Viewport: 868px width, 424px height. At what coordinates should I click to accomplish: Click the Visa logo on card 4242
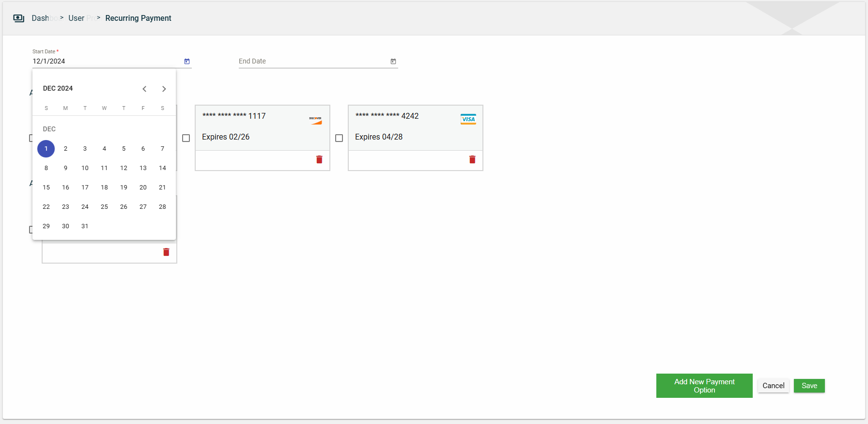(x=468, y=119)
